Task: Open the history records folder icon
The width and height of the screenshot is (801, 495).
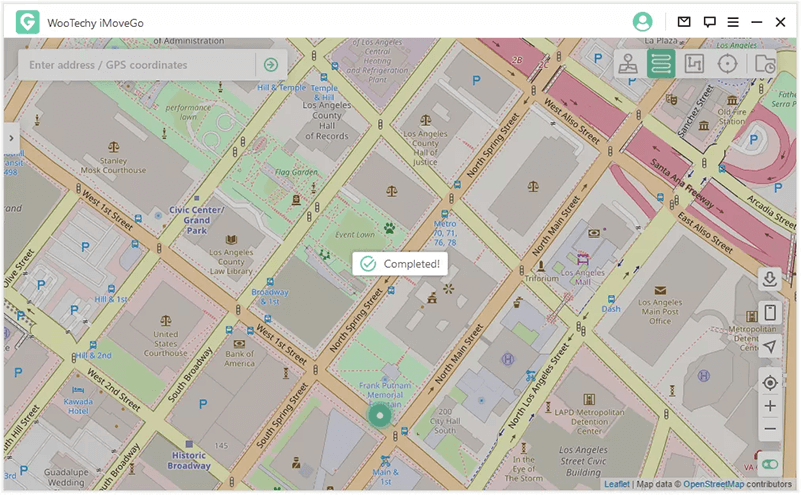Action: coord(764,64)
